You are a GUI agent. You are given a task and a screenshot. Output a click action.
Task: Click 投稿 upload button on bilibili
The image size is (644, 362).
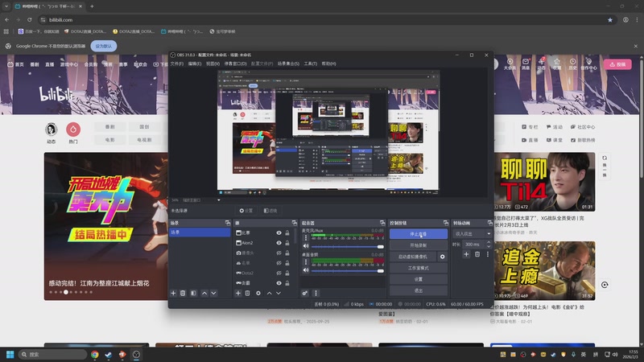(617, 64)
